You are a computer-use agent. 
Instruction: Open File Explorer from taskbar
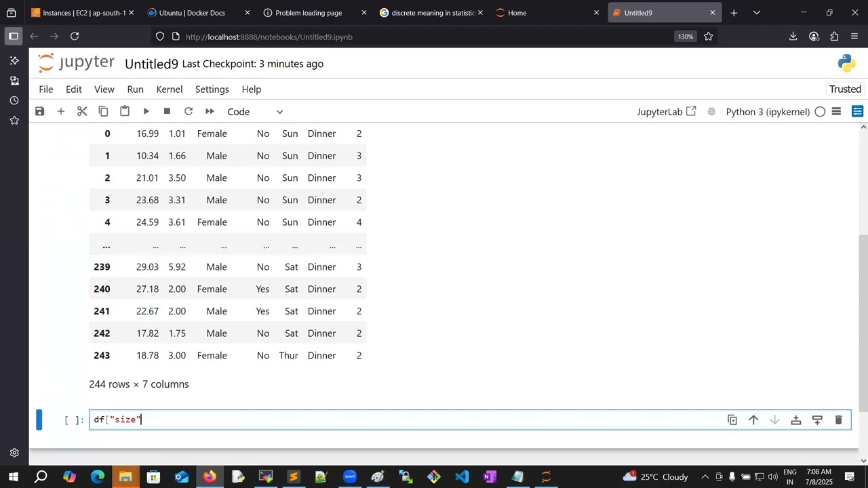pos(125,476)
